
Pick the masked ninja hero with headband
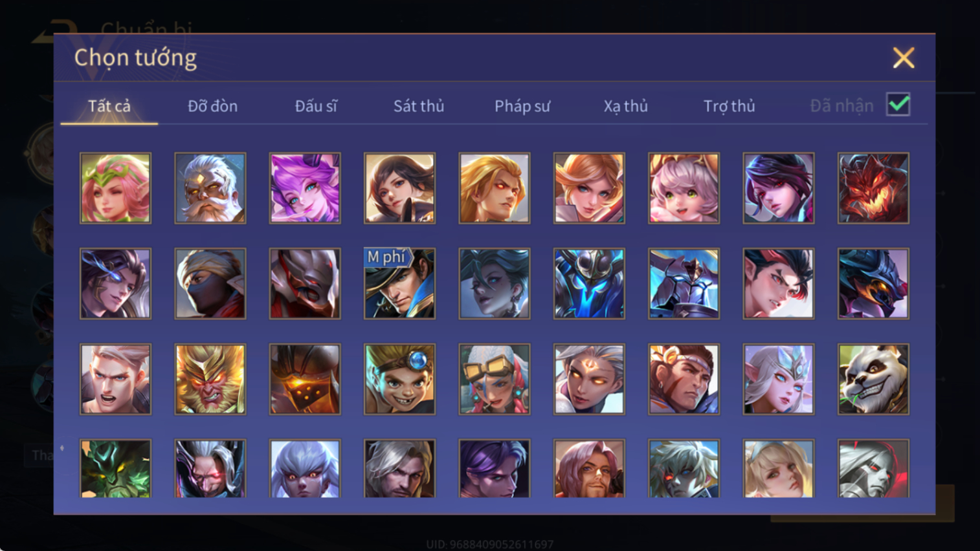(210, 284)
